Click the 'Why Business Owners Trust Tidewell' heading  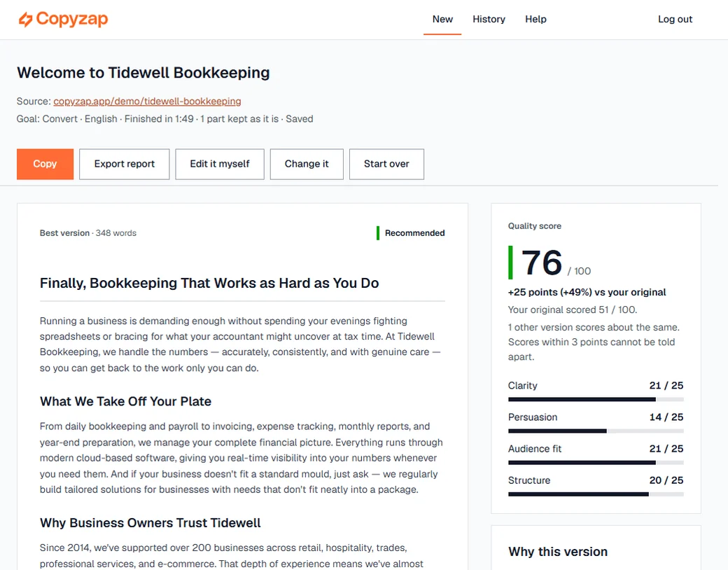tap(150, 523)
